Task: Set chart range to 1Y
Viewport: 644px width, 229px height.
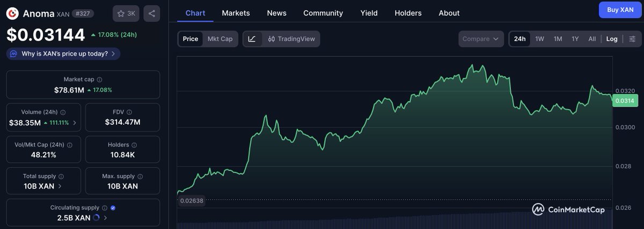Action: coord(575,39)
